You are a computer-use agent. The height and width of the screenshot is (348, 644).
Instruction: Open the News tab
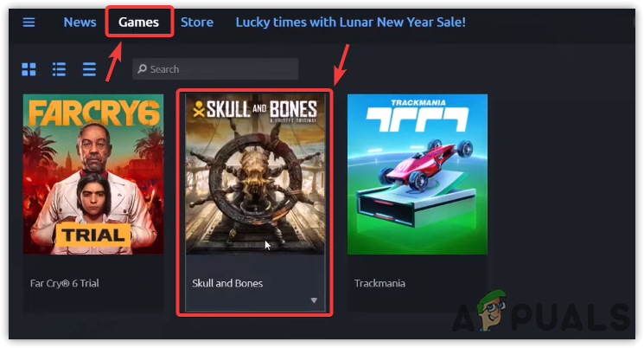click(x=80, y=22)
